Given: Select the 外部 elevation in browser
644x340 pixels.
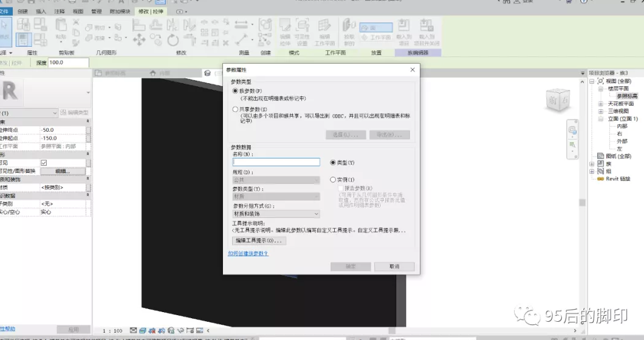Looking at the screenshot, I should click(x=622, y=141).
